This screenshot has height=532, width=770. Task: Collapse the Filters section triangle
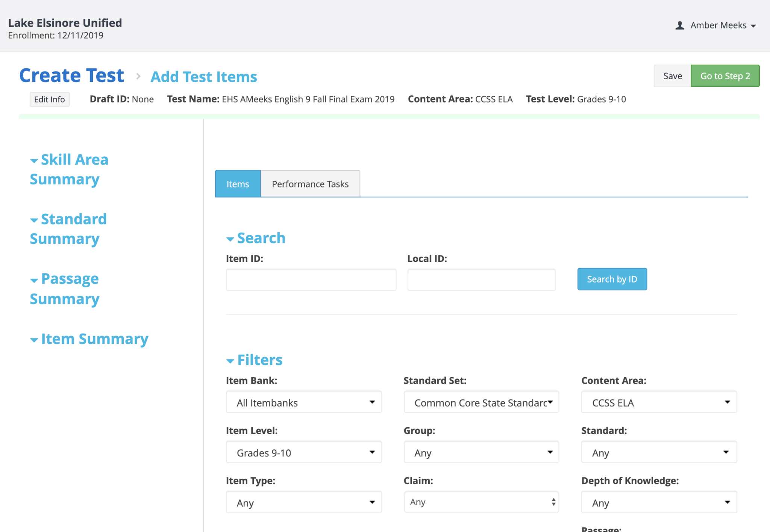click(x=230, y=361)
